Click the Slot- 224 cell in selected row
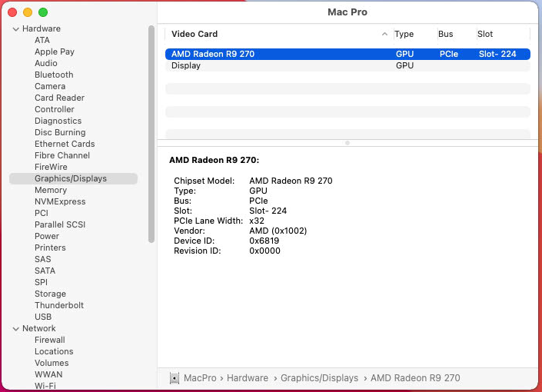 coord(497,55)
